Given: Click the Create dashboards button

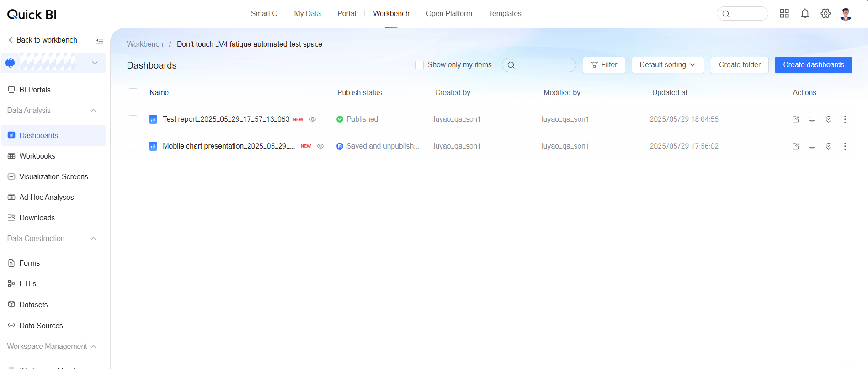Looking at the screenshot, I should pyautogui.click(x=814, y=65).
